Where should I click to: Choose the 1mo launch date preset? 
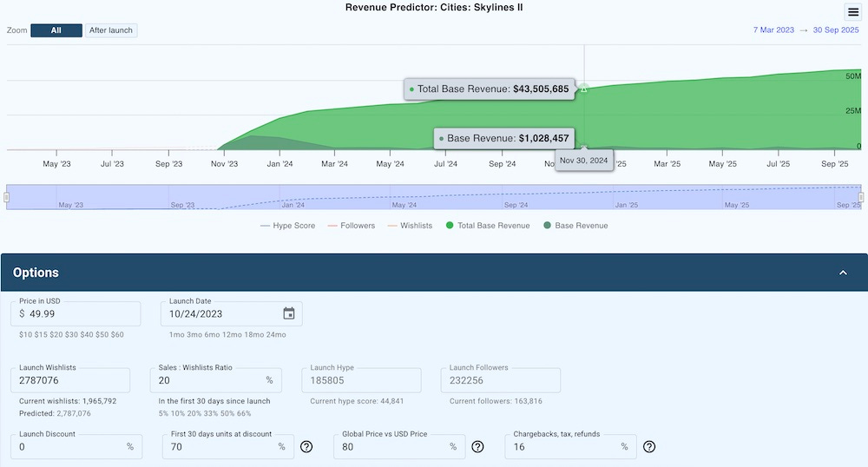176,335
